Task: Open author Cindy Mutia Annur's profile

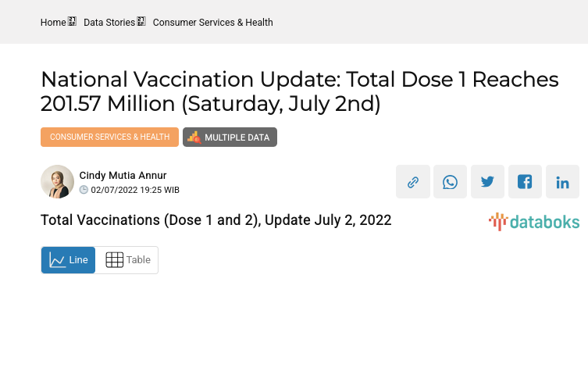Action: pyautogui.click(x=123, y=176)
